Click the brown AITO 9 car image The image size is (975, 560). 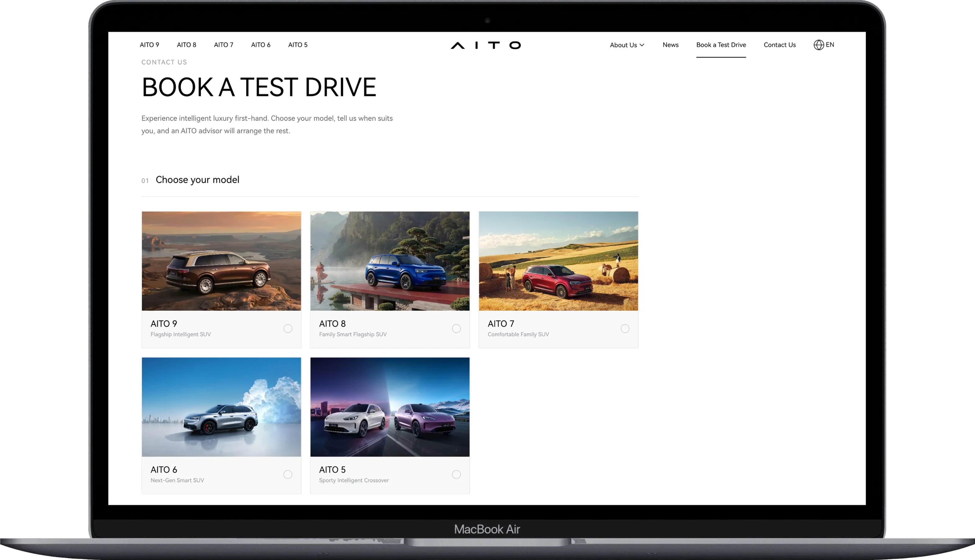pyautogui.click(x=221, y=261)
